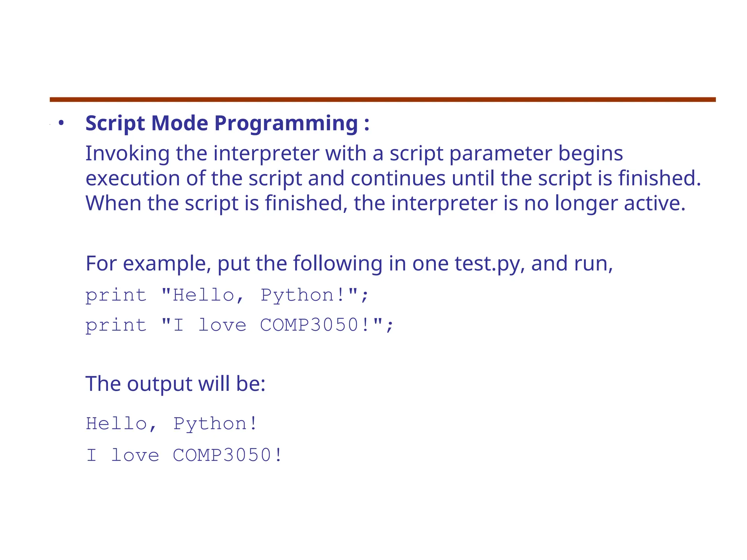Click the "Script Mode Programming :" heading

227,123
